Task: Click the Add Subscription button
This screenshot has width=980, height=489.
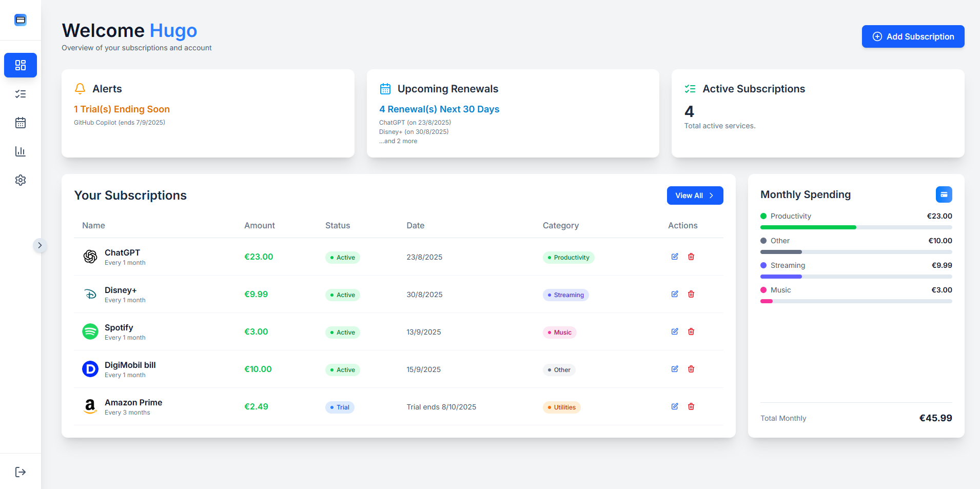Action: 913,36
